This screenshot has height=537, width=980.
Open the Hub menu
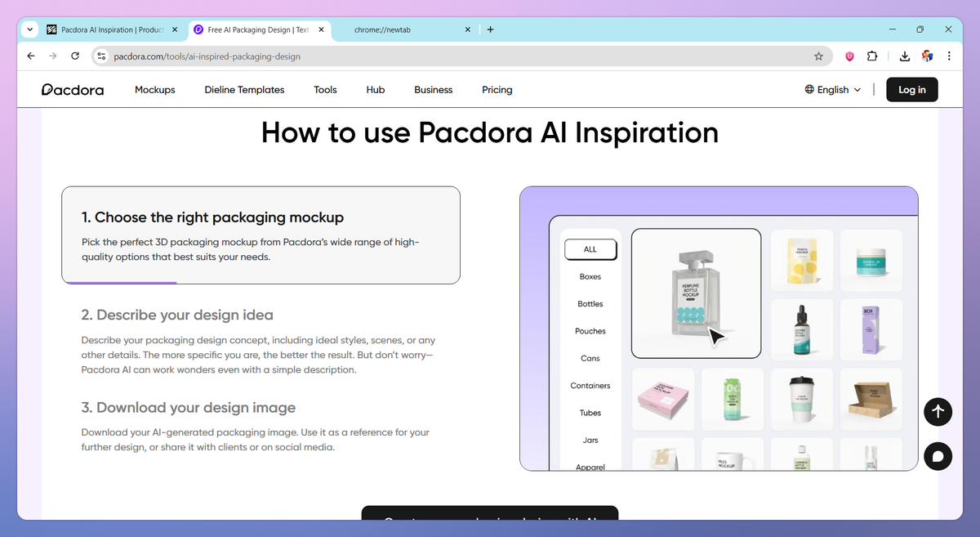(376, 90)
